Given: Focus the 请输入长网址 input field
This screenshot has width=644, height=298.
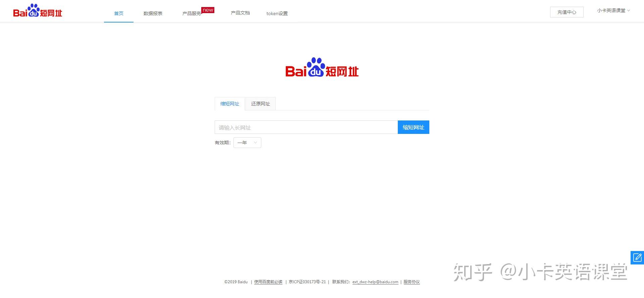Looking at the screenshot, I should pos(306,127).
